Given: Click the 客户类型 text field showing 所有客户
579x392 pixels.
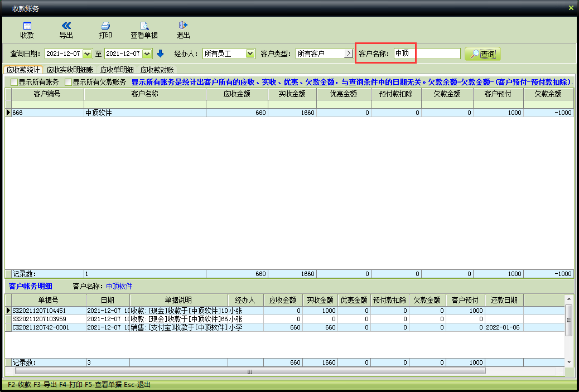Looking at the screenshot, I should point(320,54).
